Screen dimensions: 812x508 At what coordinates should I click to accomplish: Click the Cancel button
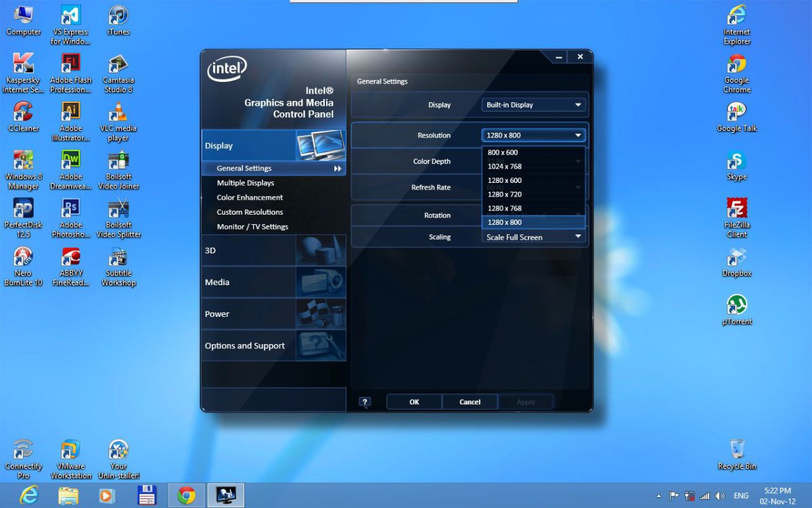coord(470,402)
